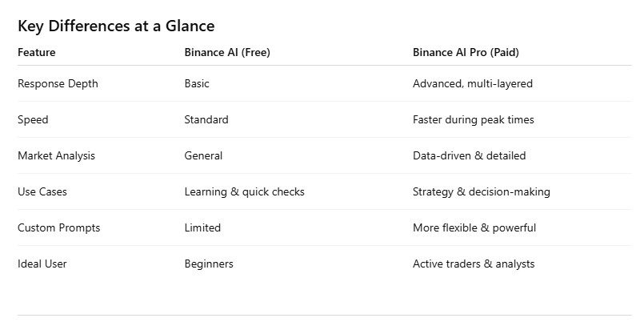Click the "General" cell
Image resolution: width=644 pixels, height=330 pixels.
203,156
